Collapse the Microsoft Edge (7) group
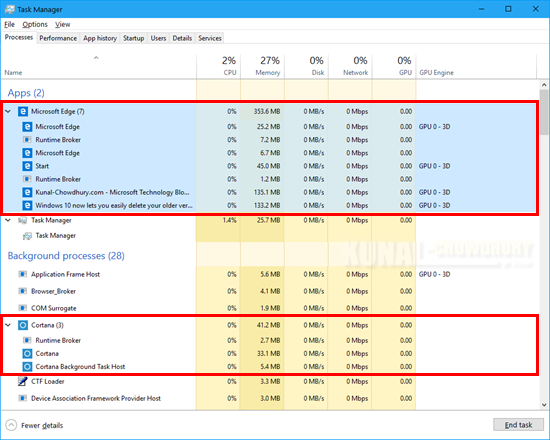 [x=8, y=112]
